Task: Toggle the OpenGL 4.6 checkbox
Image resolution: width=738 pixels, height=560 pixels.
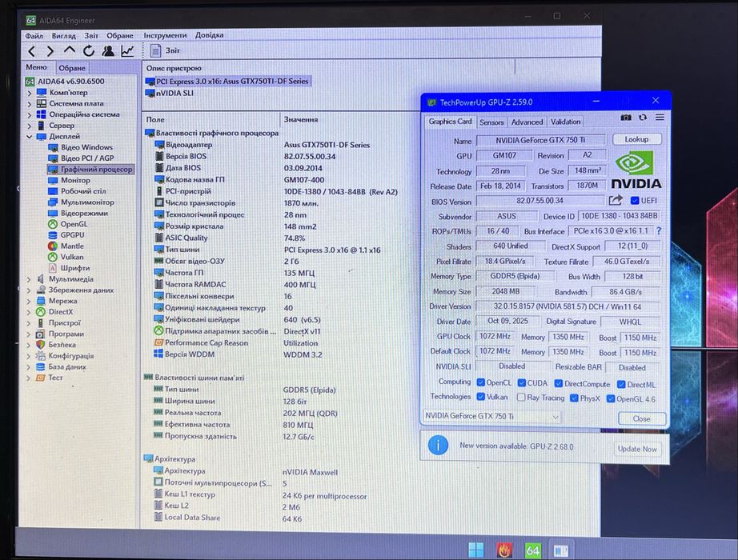Action: [611, 398]
